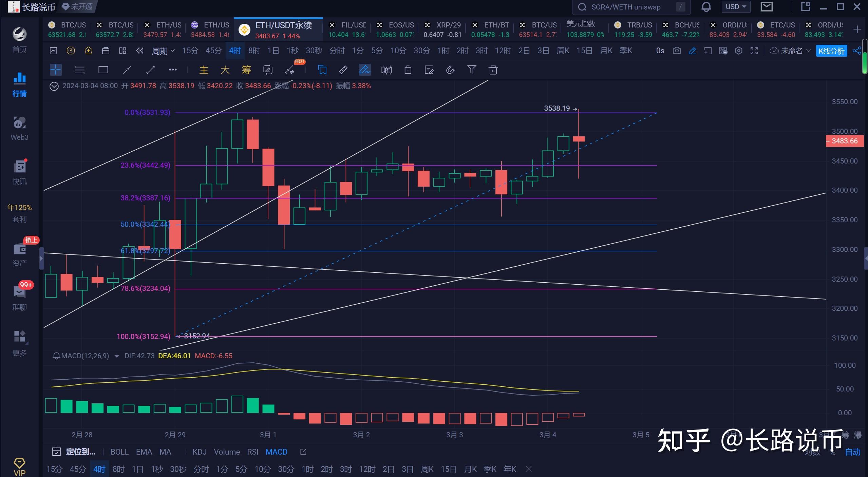
Task: Toggle the pencil drawing mode icon near camera
Action: pyautogui.click(x=692, y=51)
